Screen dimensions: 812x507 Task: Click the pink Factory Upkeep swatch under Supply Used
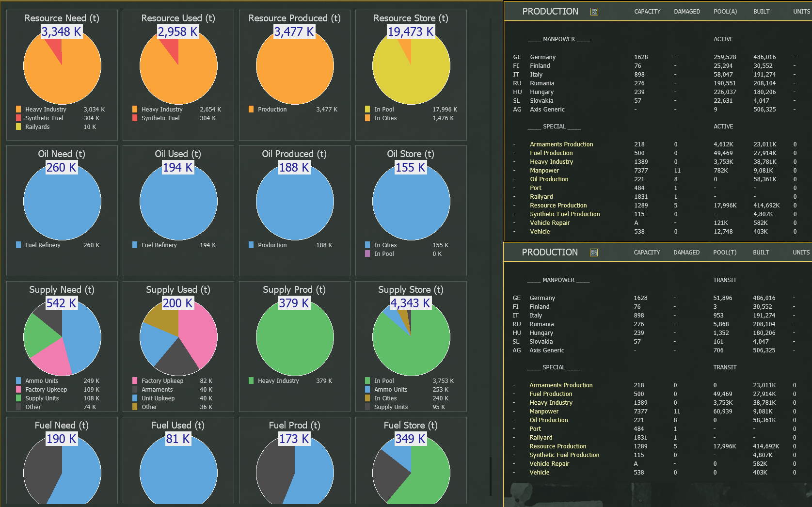(135, 381)
